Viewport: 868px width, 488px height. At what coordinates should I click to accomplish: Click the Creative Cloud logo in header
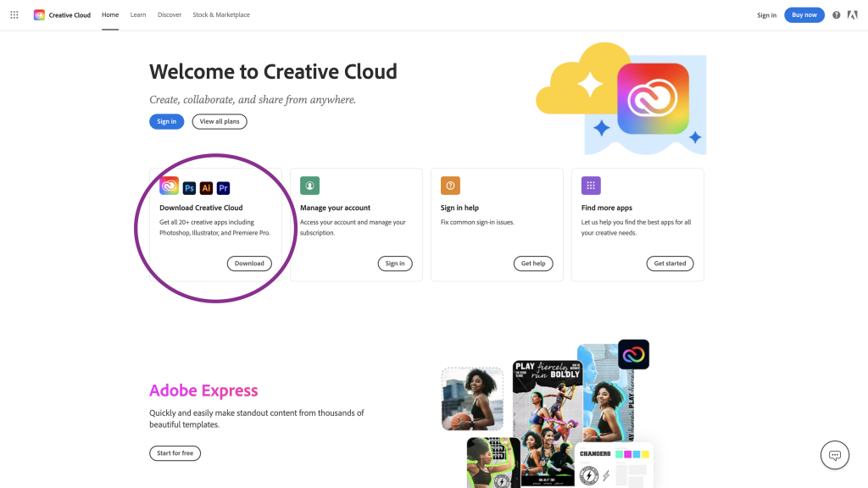[39, 14]
